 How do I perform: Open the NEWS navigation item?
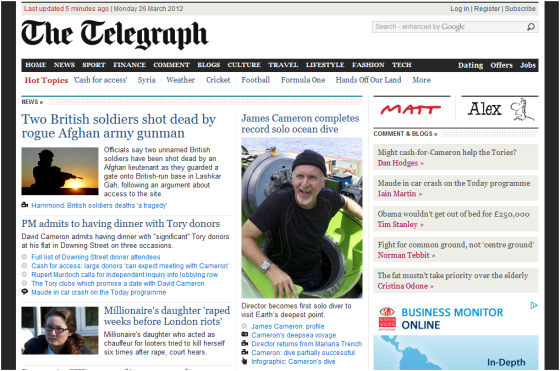click(x=64, y=65)
